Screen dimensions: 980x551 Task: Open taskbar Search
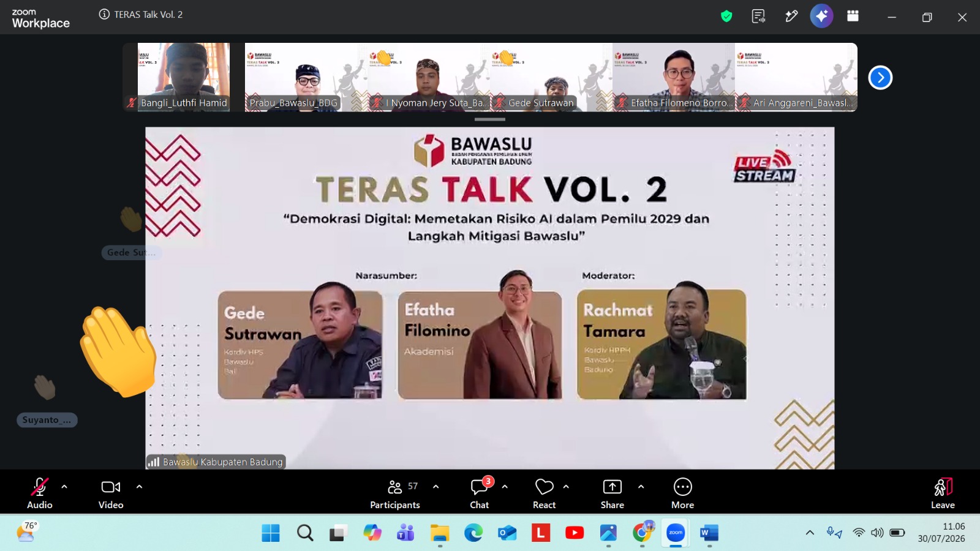point(305,533)
